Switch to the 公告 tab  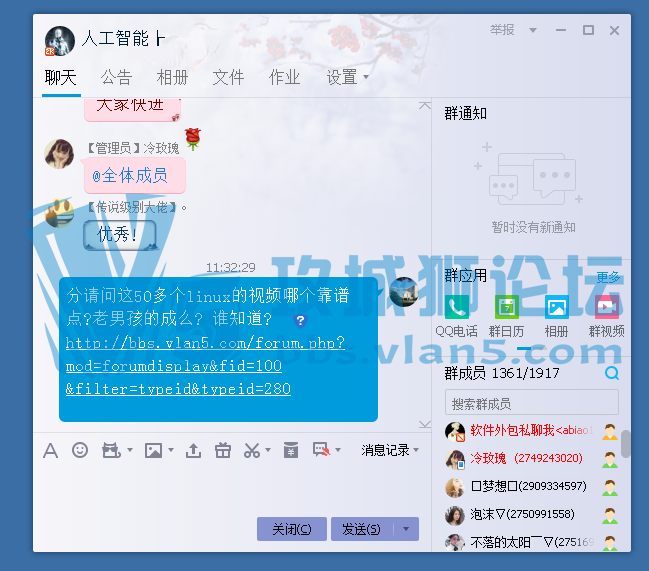click(116, 77)
